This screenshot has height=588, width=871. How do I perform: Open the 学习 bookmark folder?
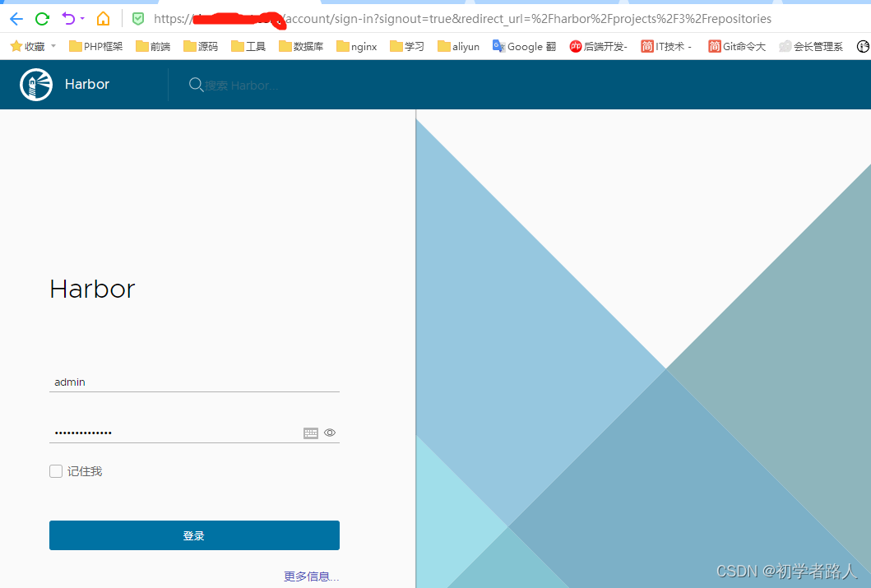click(407, 47)
